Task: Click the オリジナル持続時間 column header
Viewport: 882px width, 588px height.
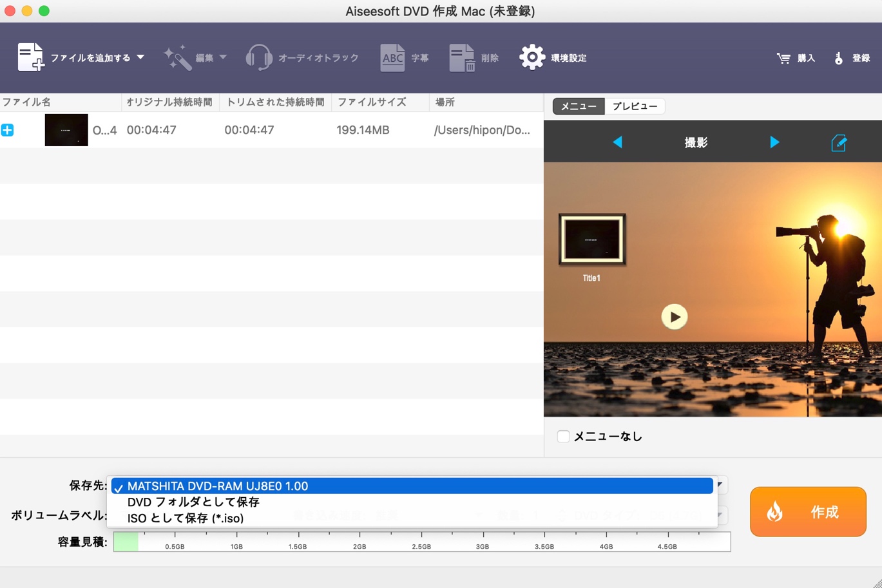Action: click(x=170, y=102)
